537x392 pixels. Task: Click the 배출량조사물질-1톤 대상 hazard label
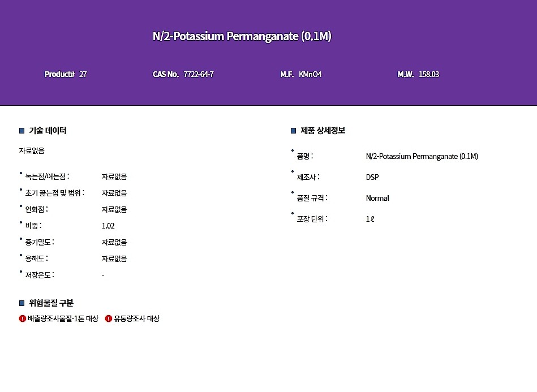pos(63,318)
